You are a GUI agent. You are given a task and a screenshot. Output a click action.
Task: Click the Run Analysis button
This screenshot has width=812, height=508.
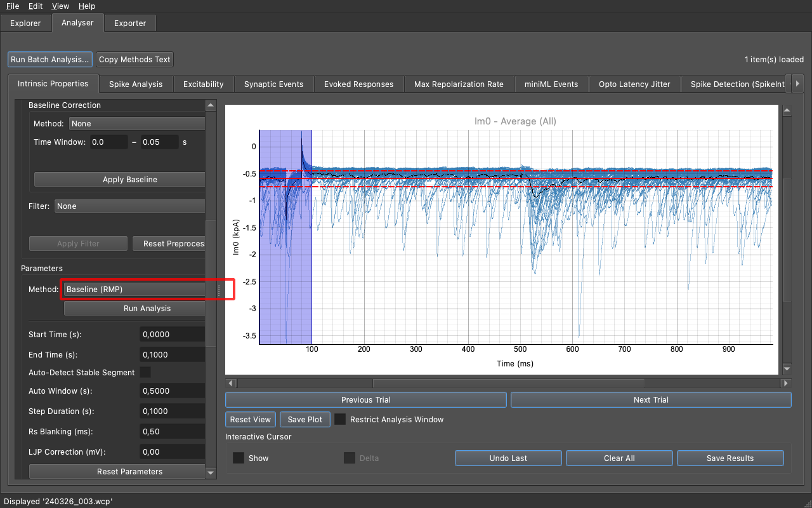click(134, 309)
